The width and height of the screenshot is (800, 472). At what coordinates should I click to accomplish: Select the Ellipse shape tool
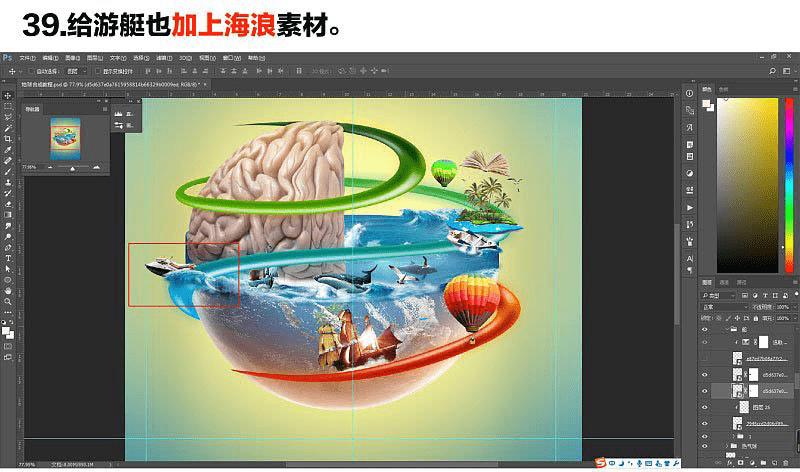[x=8, y=280]
